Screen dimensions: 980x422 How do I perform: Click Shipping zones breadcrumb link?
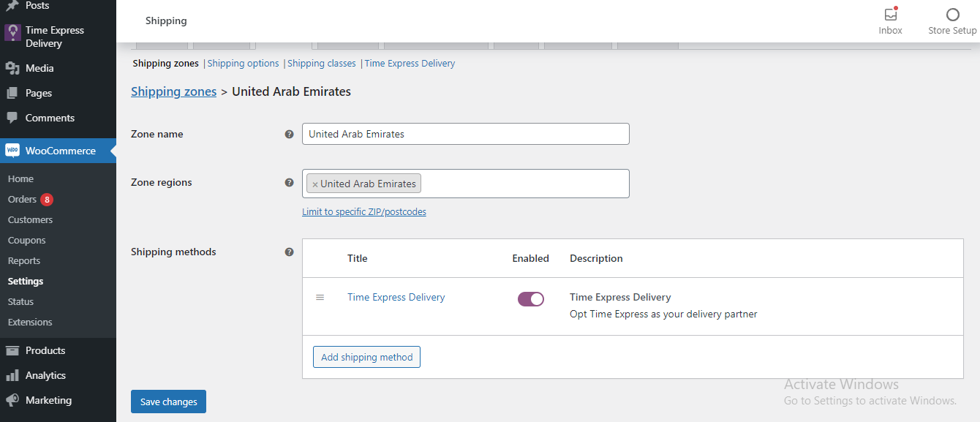coord(173,91)
